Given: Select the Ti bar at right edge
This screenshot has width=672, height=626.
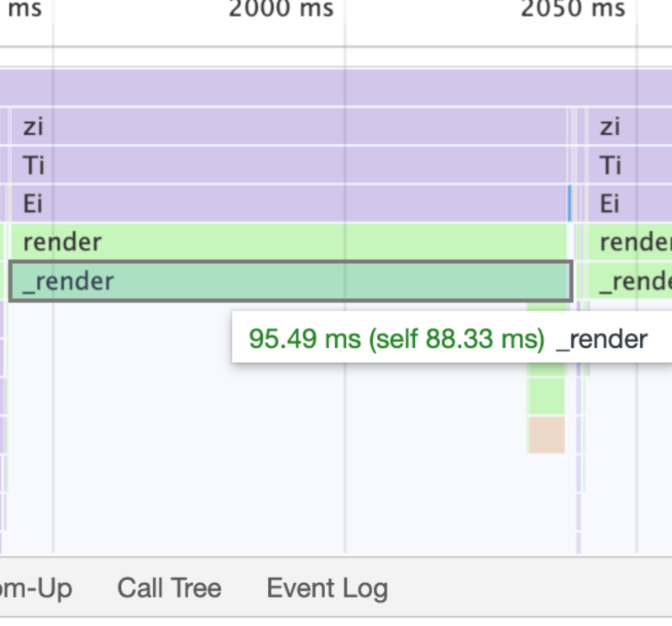Looking at the screenshot, I should 630,165.
